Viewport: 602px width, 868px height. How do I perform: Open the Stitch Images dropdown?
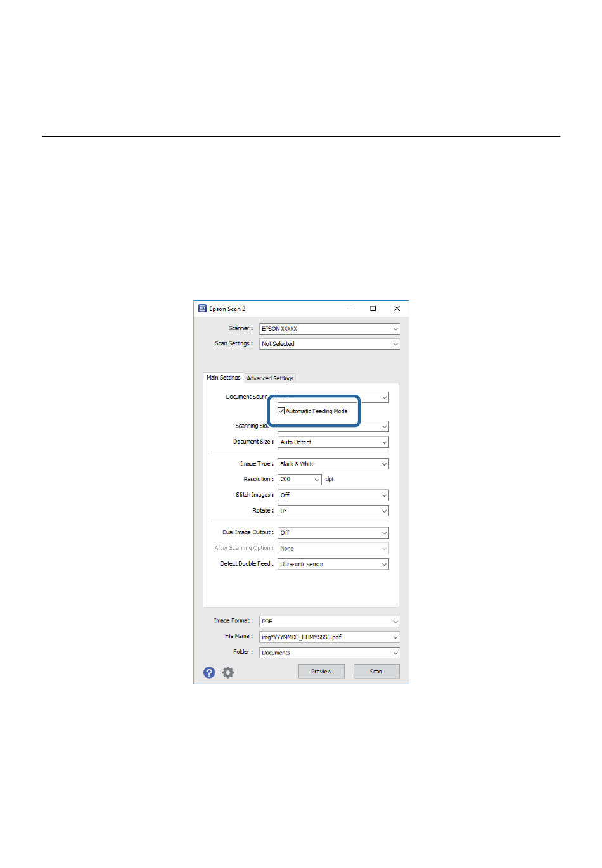pyautogui.click(x=333, y=495)
